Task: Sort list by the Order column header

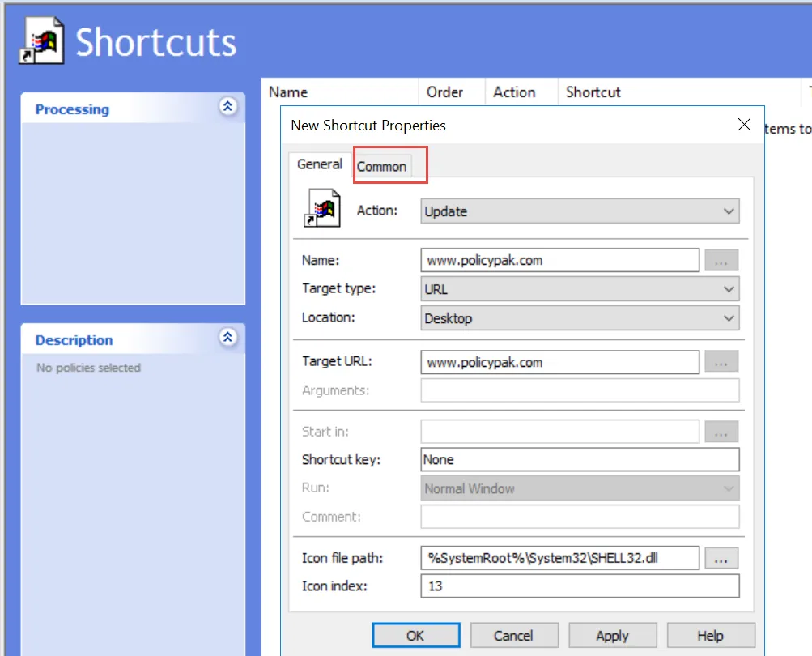Action: (x=445, y=92)
